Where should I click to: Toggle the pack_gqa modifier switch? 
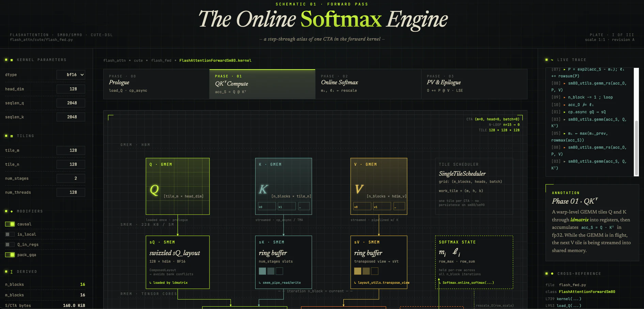pos(10,255)
